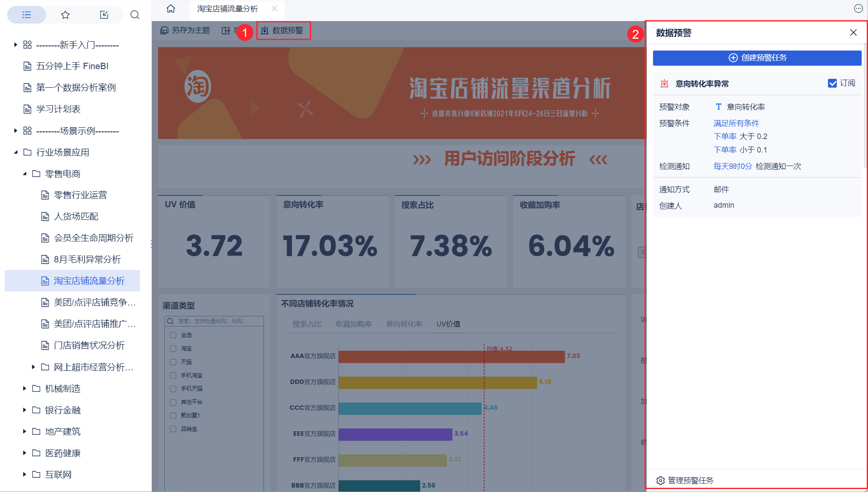Go to the home icon tab

171,8
